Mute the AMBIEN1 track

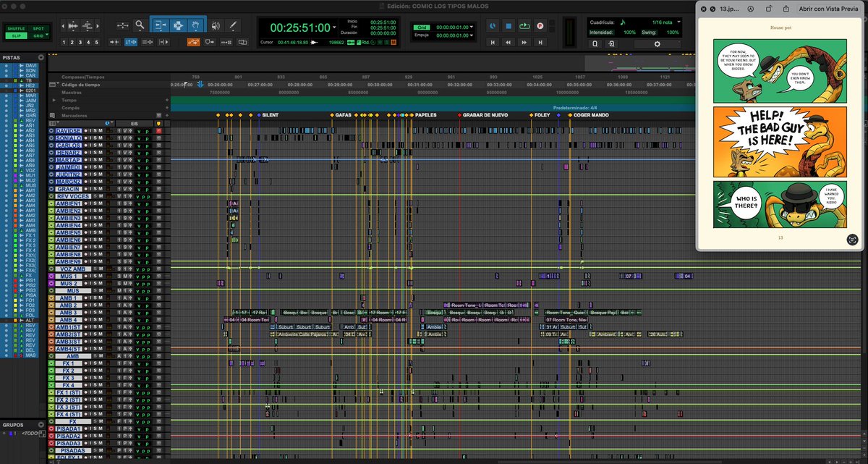pos(99,205)
